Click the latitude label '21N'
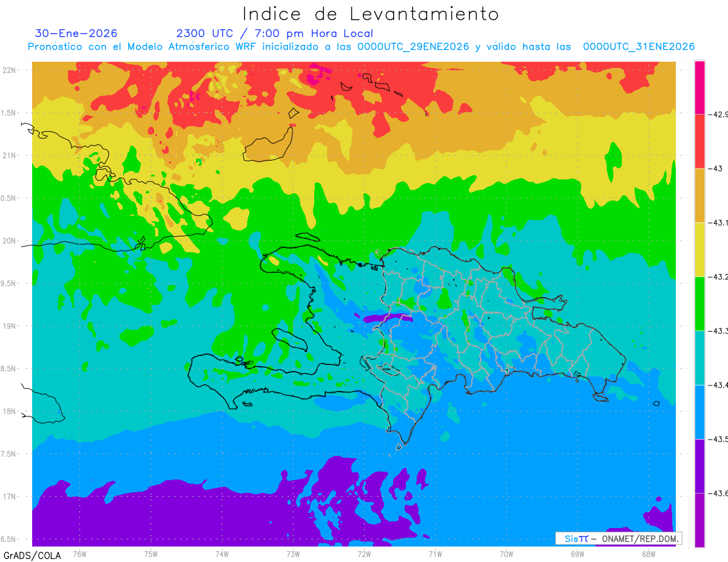The height and width of the screenshot is (562, 728). tap(10, 155)
